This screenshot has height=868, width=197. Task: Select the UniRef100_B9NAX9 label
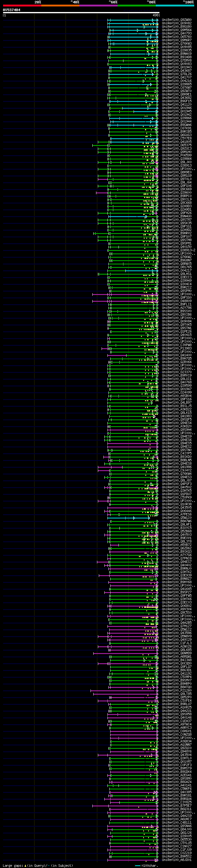coord(176,54)
